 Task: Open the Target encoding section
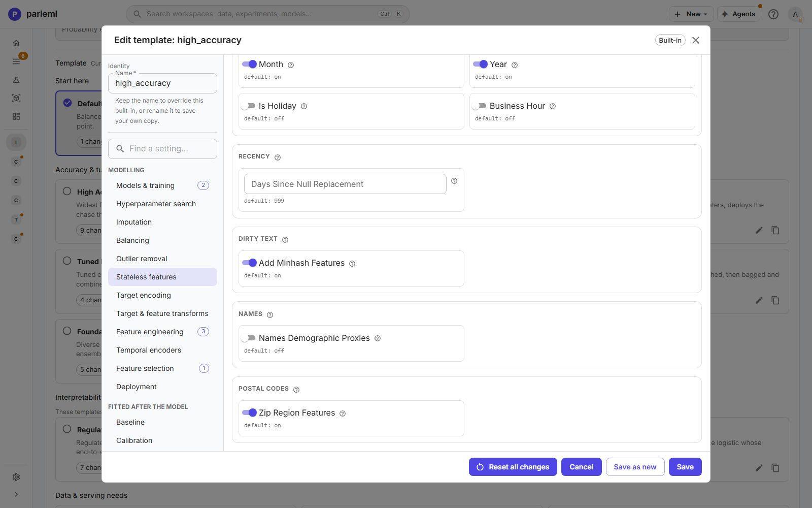pos(162,295)
